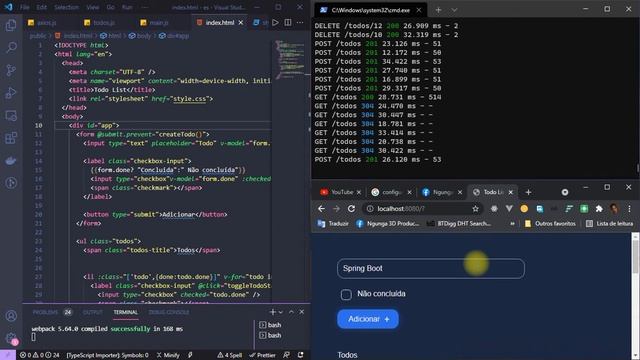Maximize the terminal panel with the chevron
The image size is (640, 360).
coord(291,312)
